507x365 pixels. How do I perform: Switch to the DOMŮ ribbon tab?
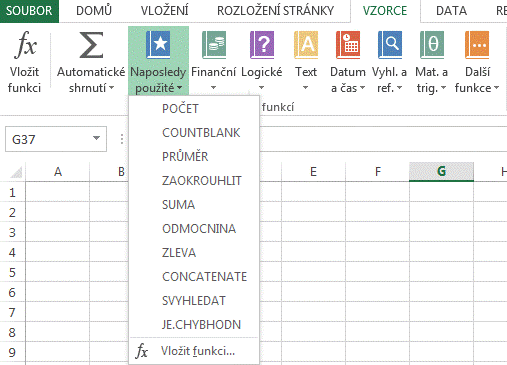(94, 11)
